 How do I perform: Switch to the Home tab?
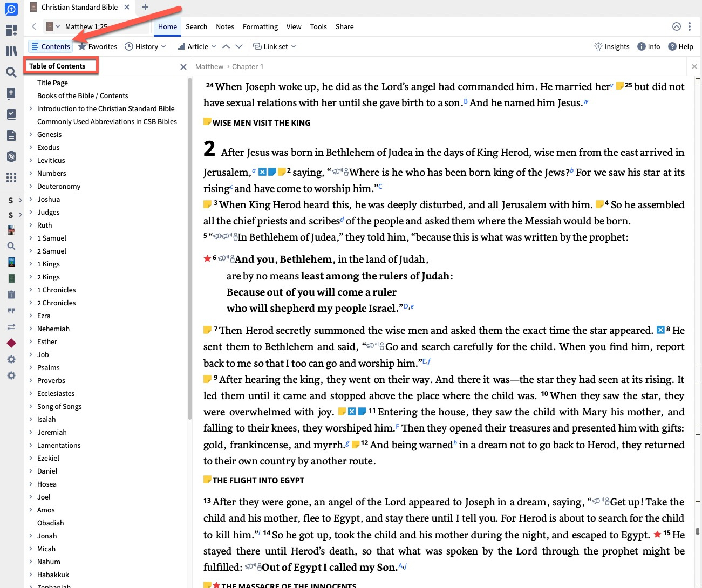click(167, 26)
